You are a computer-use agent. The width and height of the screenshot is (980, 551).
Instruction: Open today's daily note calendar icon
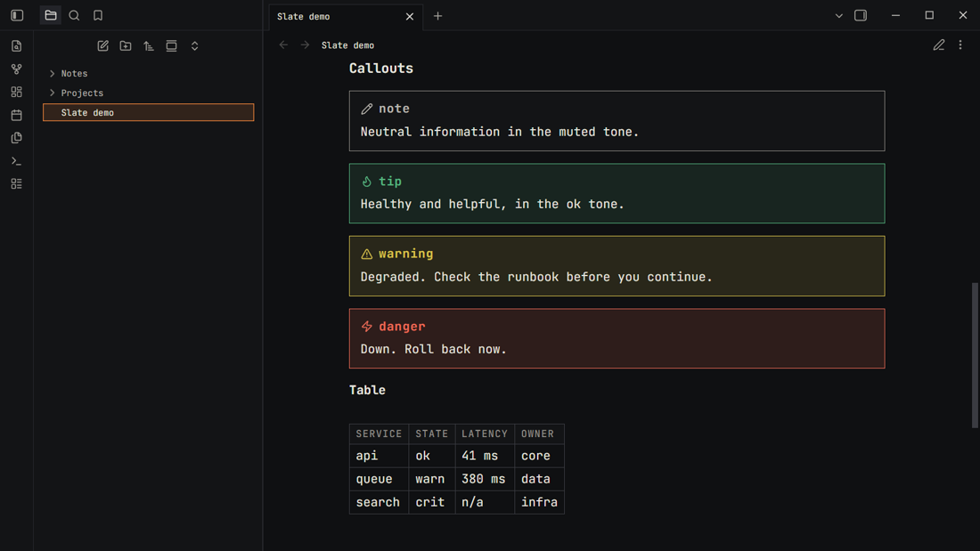pyautogui.click(x=17, y=115)
